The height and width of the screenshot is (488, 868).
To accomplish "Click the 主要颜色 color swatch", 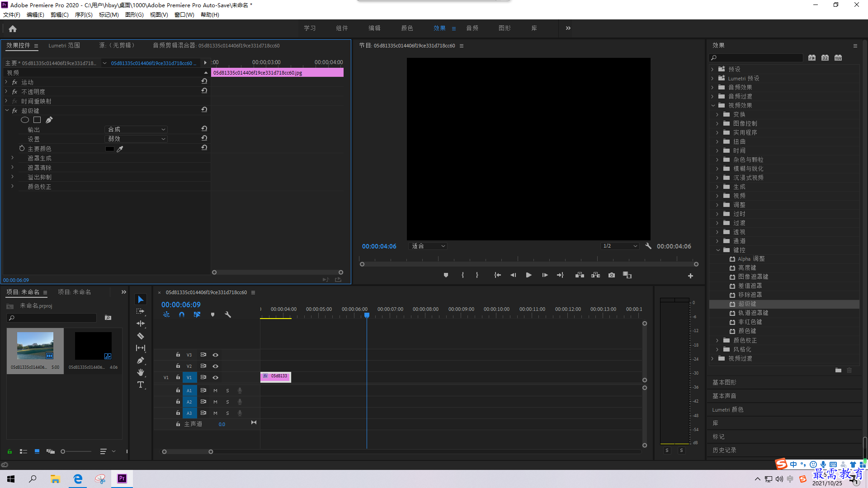I will 109,149.
